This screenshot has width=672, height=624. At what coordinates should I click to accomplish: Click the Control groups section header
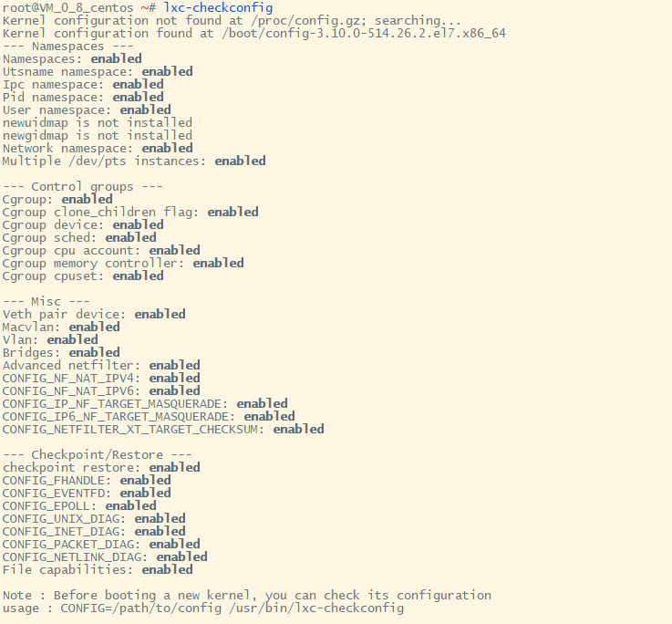click(x=83, y=186)
